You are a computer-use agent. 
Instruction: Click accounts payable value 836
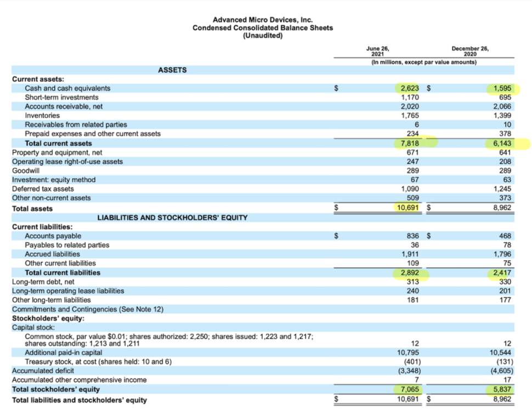412,236
